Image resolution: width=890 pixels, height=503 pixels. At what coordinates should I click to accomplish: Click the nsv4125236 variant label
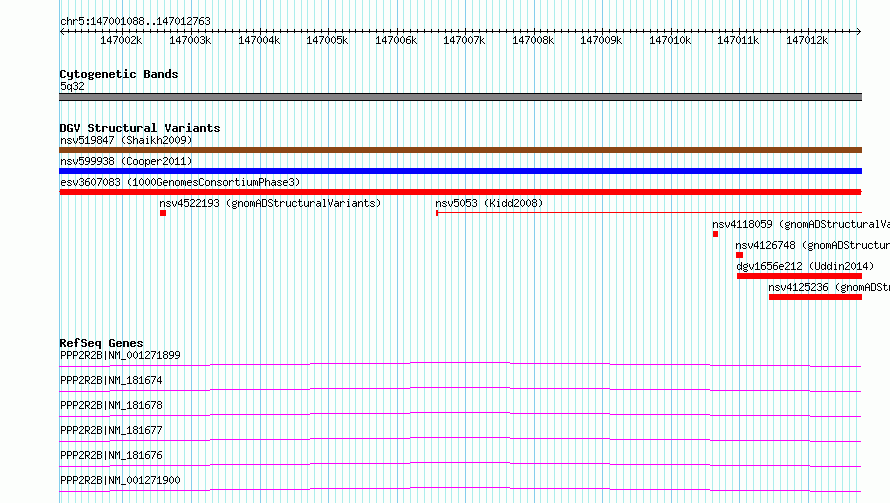pyautogui.click(x=829, y=287)
